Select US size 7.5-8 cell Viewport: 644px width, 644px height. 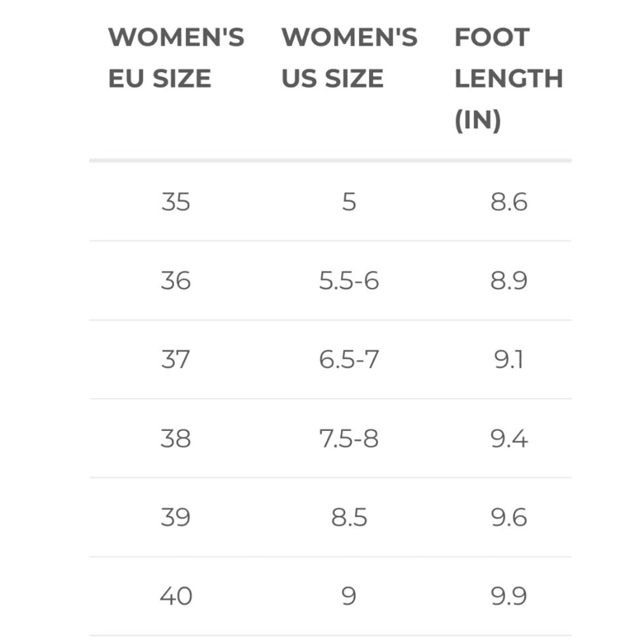coord(349,438)
